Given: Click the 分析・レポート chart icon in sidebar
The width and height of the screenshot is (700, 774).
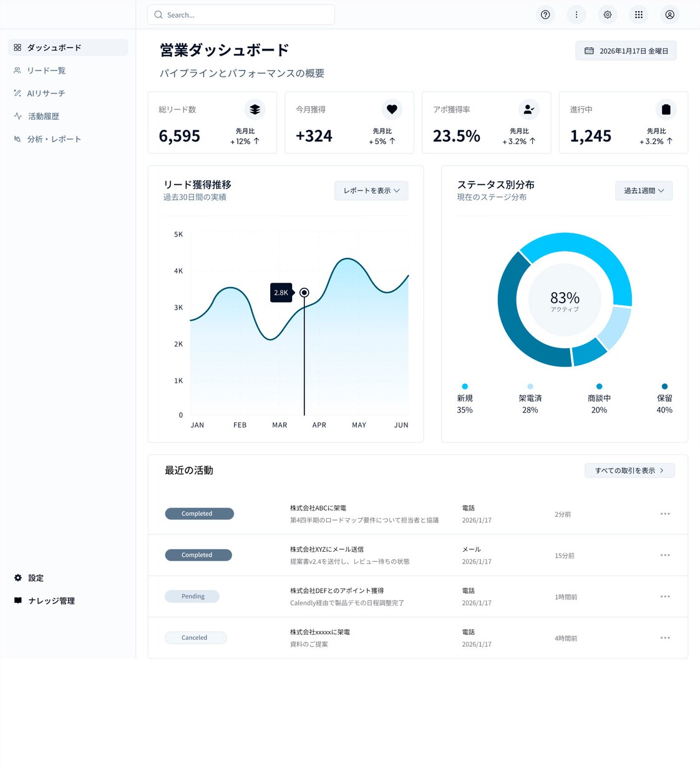Looking at the screenshot, I should pyautogui.click(x=17, y=139).
